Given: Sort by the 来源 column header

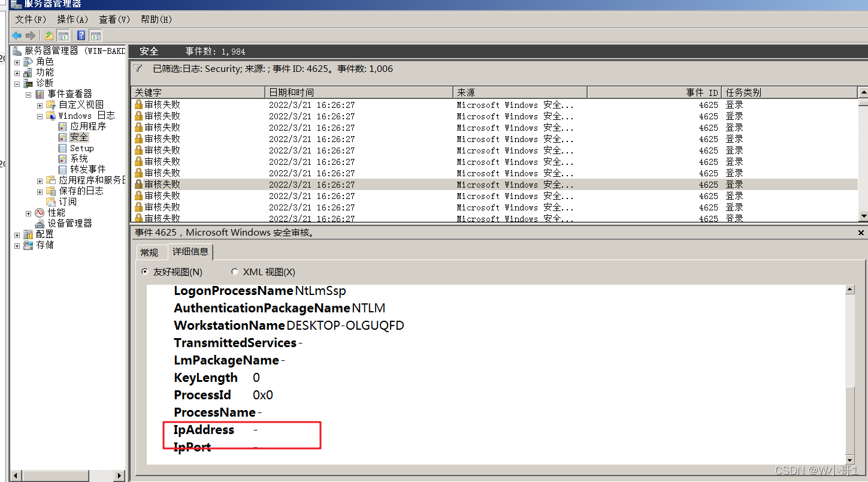Looking at the screenshot, I should click(x=520, y=92).
